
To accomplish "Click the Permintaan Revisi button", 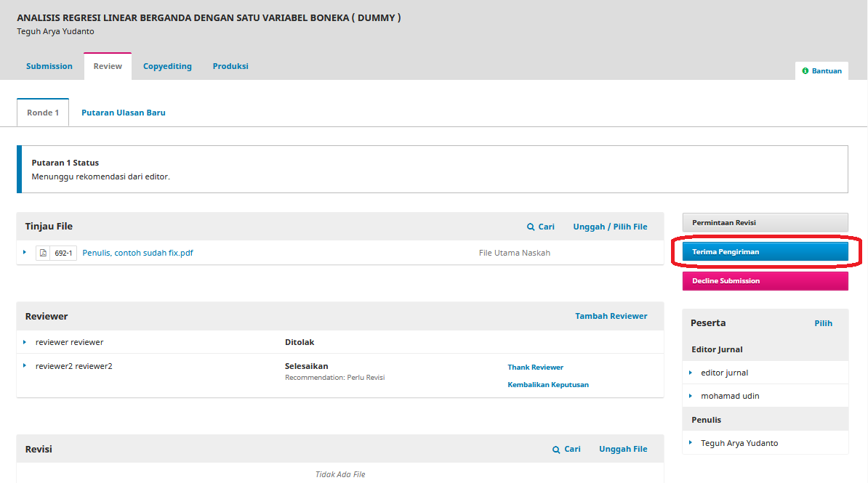I will [765, 222].
